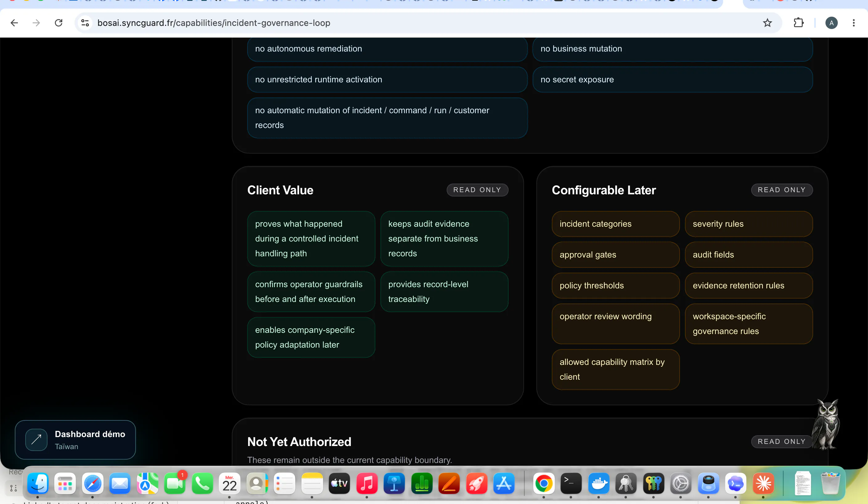Reload the current page

pos(59,23)
